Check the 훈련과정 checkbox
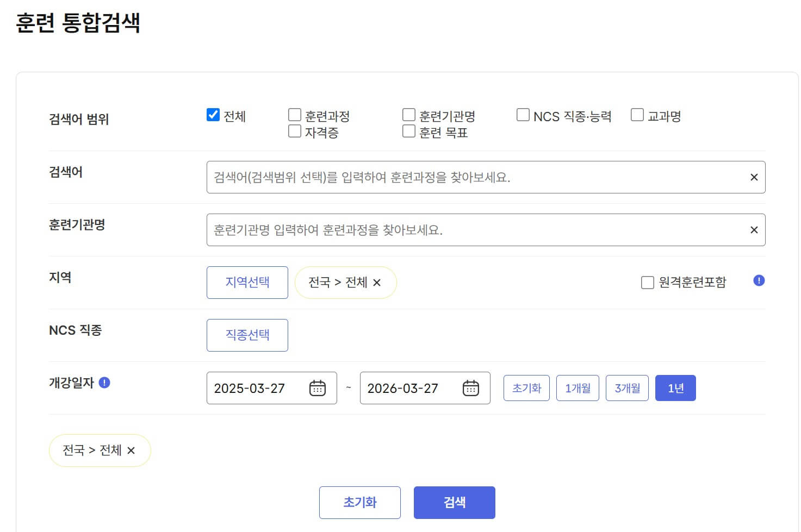The width and height of the screenshot is (801, 532). click(294, 114)
